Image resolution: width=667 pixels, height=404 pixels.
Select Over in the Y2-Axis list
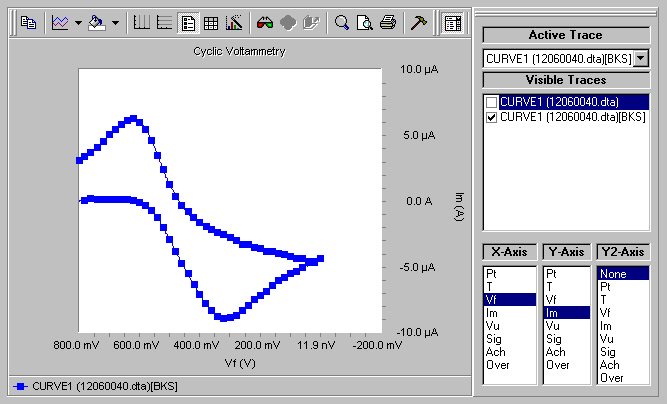tap(623, 378)
